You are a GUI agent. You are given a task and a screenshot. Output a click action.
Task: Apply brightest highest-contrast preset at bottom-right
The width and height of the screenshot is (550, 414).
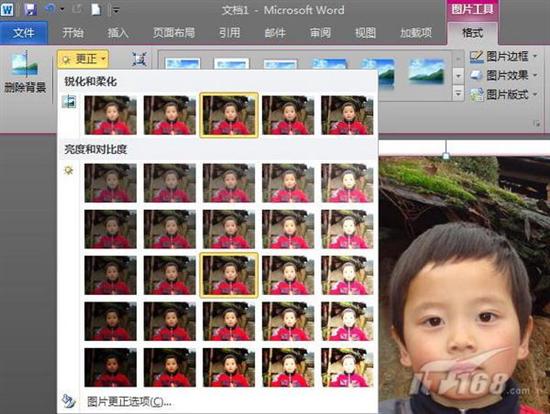tap(347, 368)
